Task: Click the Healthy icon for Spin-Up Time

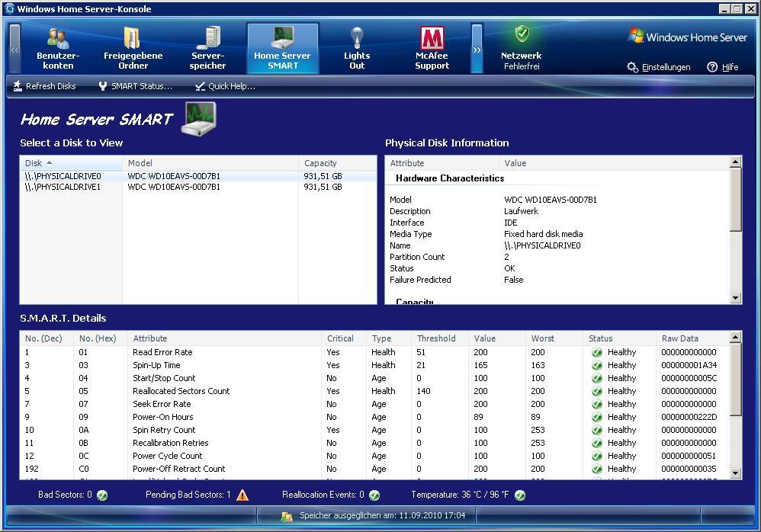Action: (597, 366)
